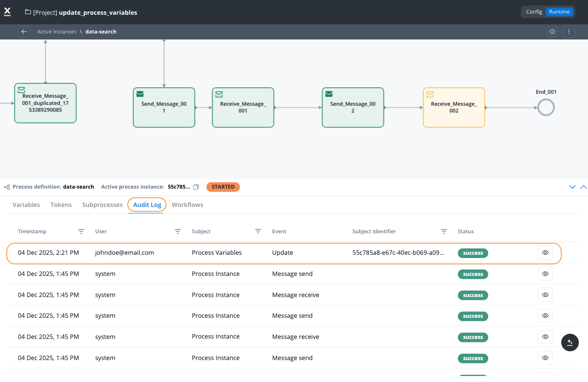Open the AI assistant sparkle button
Screen dimensions: 588x382
click(570, 343)
